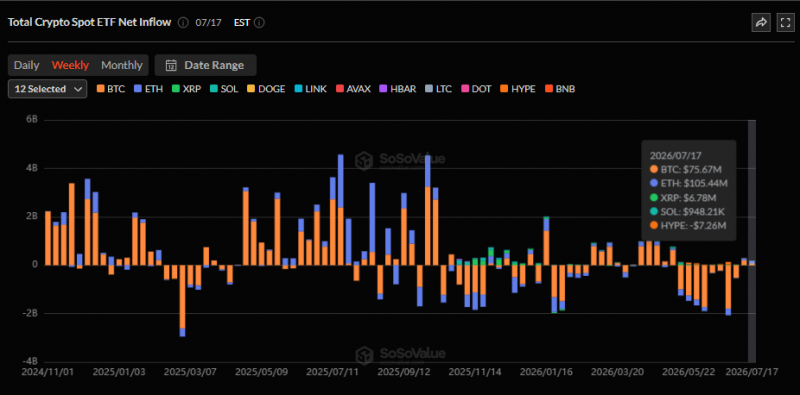This screenshot has height=395, width=800.
Task: Expand the 12 Selected dropdown
Action: [x=47, y=89]
